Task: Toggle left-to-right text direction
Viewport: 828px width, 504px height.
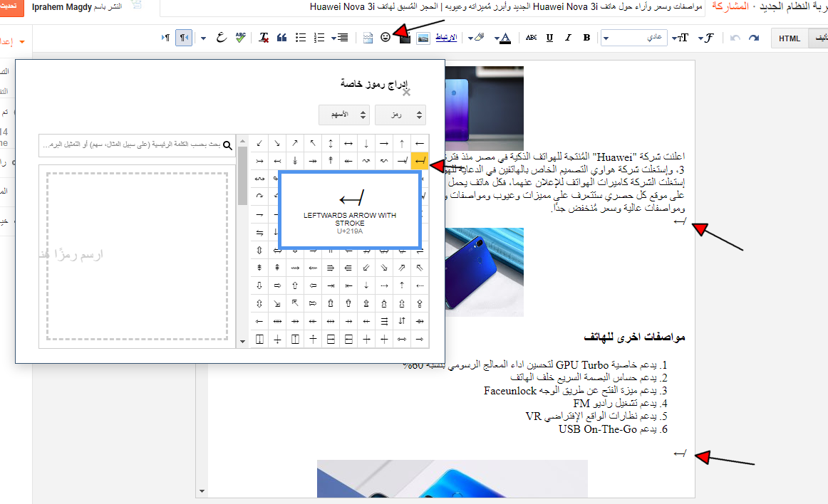Action: [x=166, y=38]
